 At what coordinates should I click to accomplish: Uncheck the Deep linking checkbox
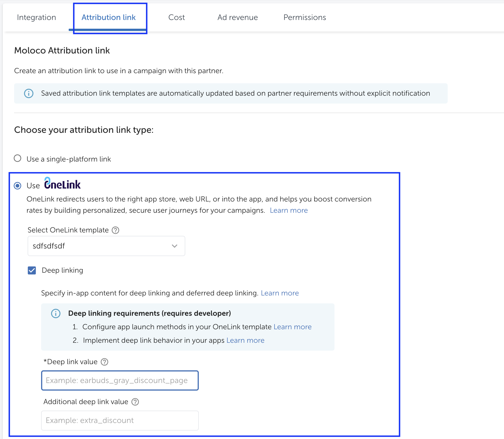coord(32,270)
